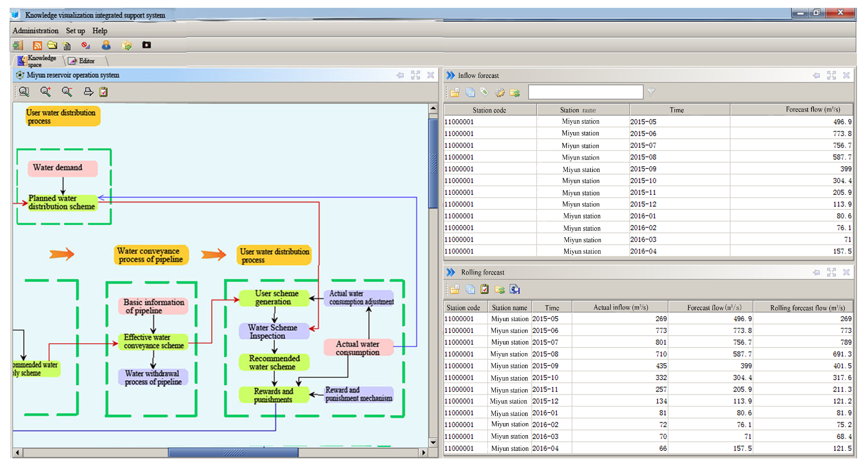Click the print icon in diagram toolbar
Screen dimensions: 868x468
click(x=88, y=92)
